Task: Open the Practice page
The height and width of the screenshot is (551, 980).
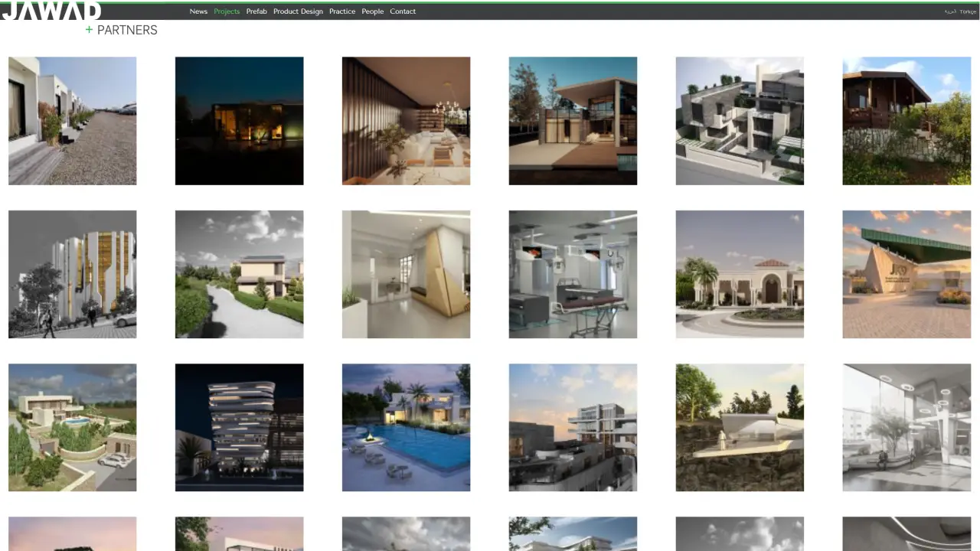Action: point(342,11)
